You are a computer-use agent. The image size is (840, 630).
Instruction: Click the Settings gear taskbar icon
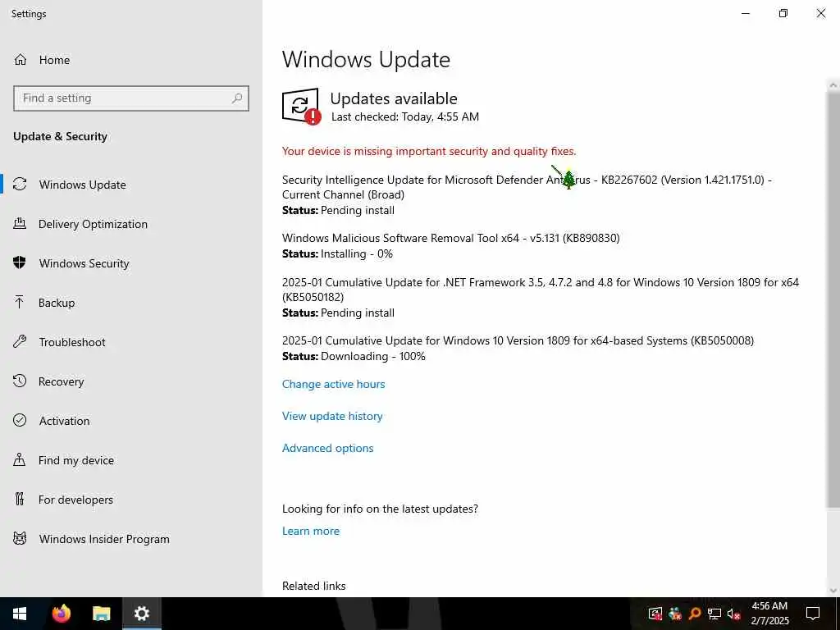click(x=141, y=614)
